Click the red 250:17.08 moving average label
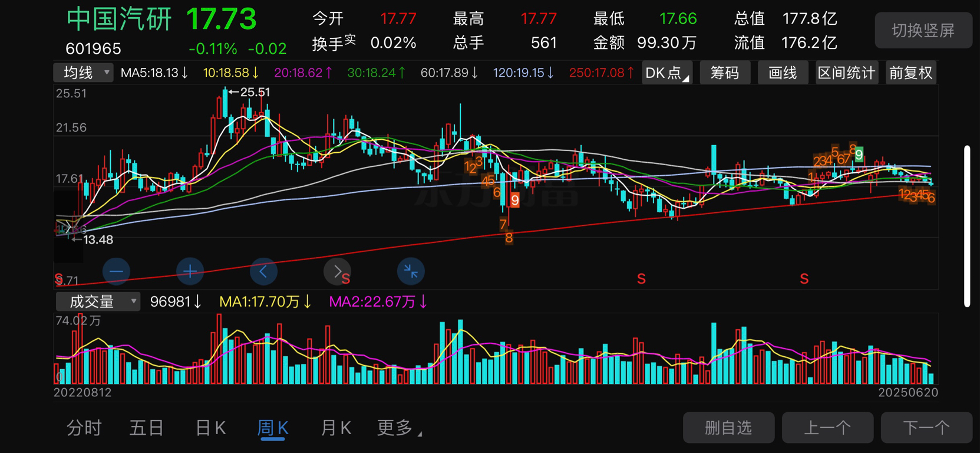This screenshot has height=453, width=980. [x=601, y=73]
